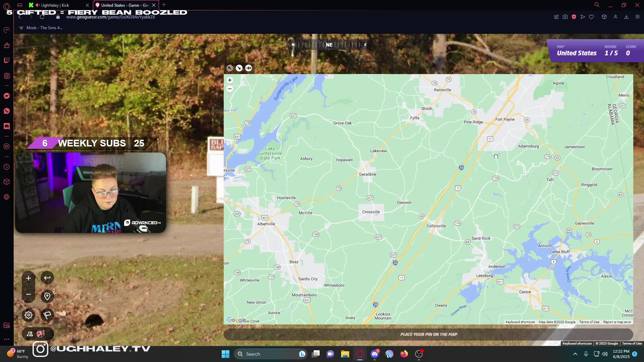Click the geoguessr.com address bar
This screenshot has height=362, width=644.
pyautogui.click(x=111, y=17)
